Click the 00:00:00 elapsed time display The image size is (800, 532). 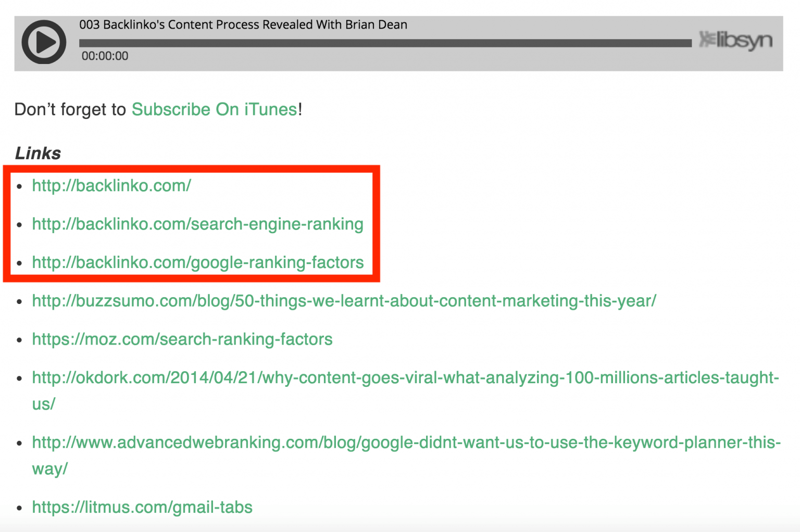(x=105, y=56)
